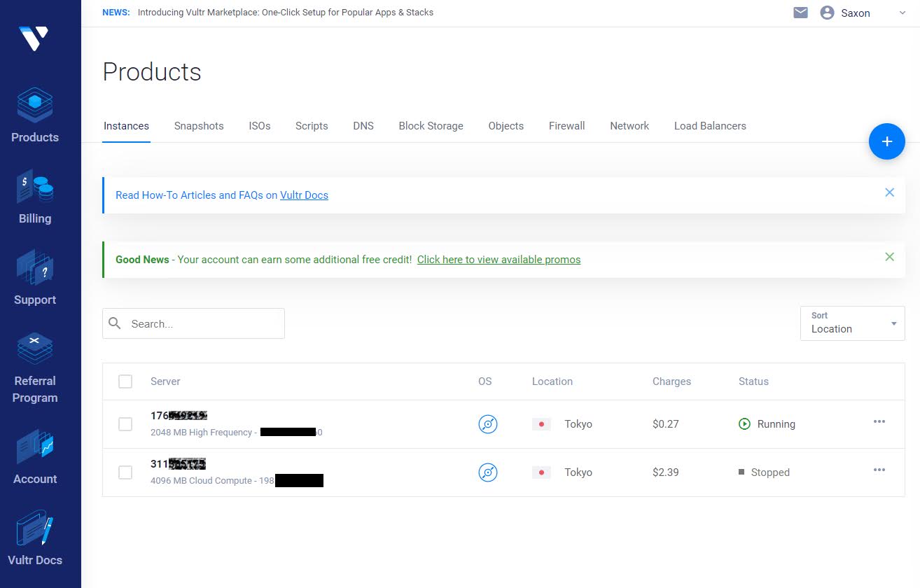Viewport: 920px width, 588px height.
Task: Click the Saxon username text
Action: [856, 13]
